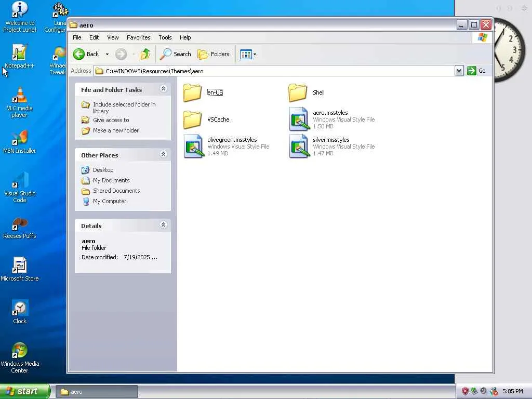This screenshot has width=532, height=399.
Task: Expand the Address bar dropdown
Action: (x=459, y=71)
